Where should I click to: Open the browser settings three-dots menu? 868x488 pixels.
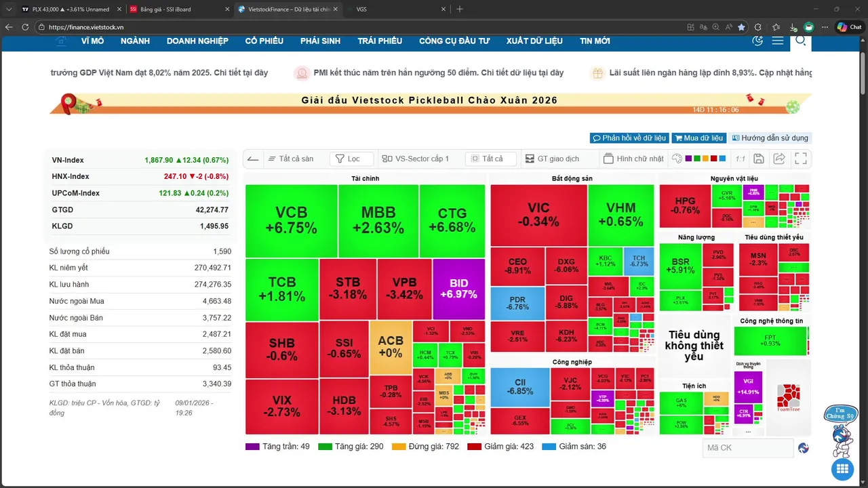[825, 27]
